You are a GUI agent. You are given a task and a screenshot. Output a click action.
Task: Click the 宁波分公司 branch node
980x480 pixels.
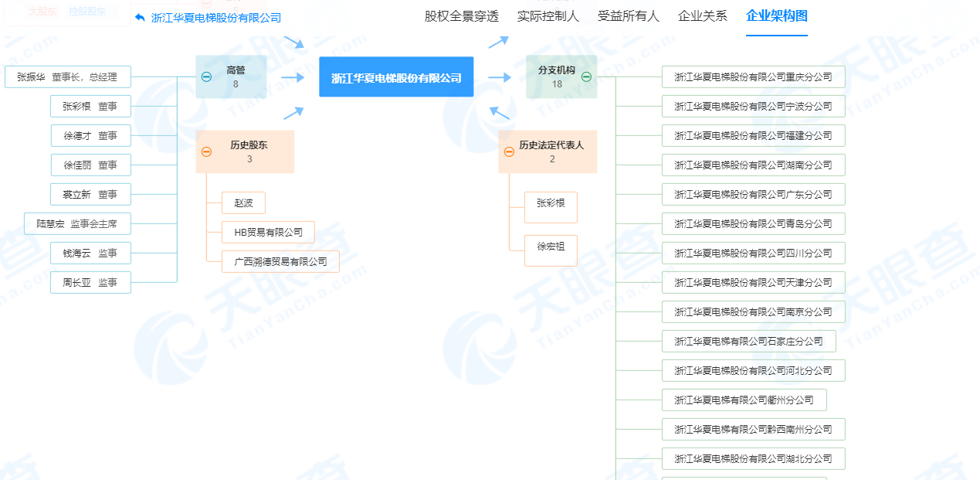[754, 107]
